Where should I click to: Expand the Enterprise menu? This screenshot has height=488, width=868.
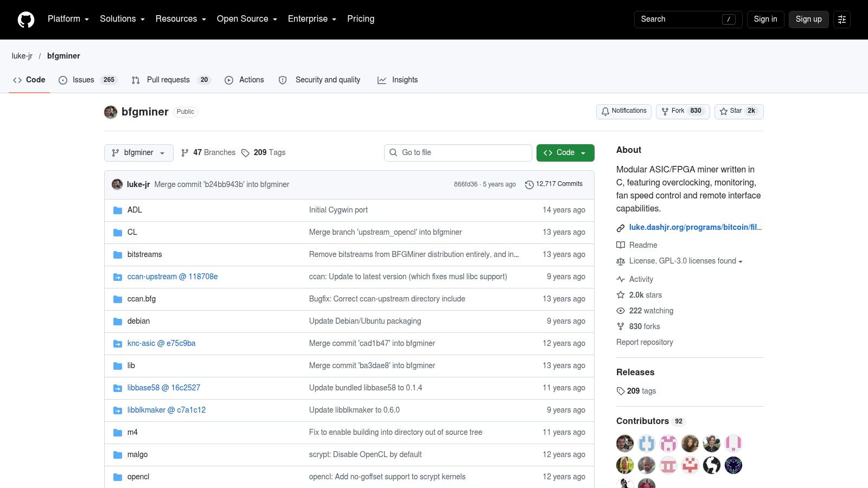click(312, 19)
